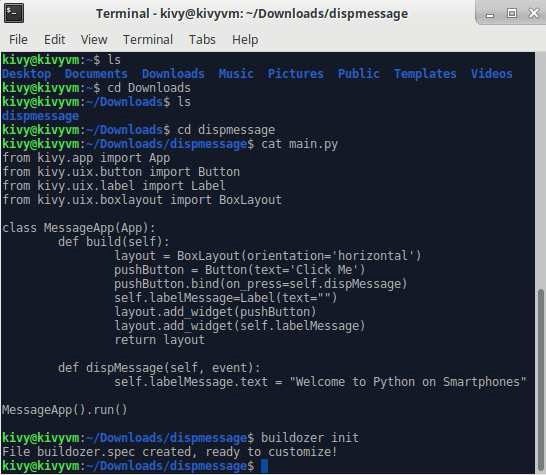
Task: Click the terminal icon in the title bar
Action: pyautogui.click(x=14, y=13)
